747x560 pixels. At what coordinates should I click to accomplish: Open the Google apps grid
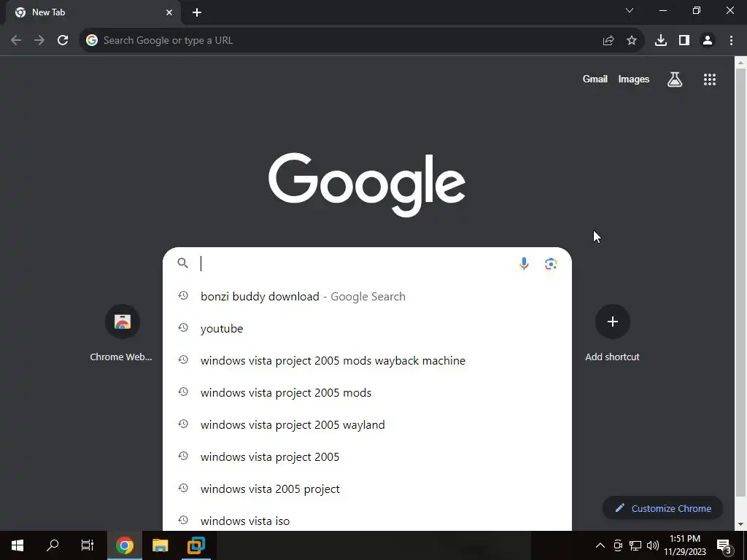pyautogui.click(x=710, y=79)
